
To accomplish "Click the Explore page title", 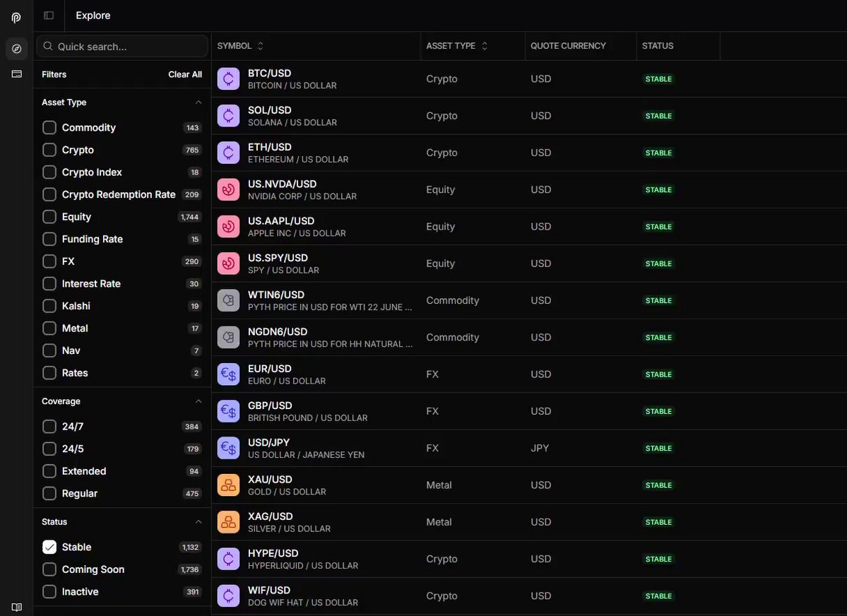I will click(x=93, y=16).
